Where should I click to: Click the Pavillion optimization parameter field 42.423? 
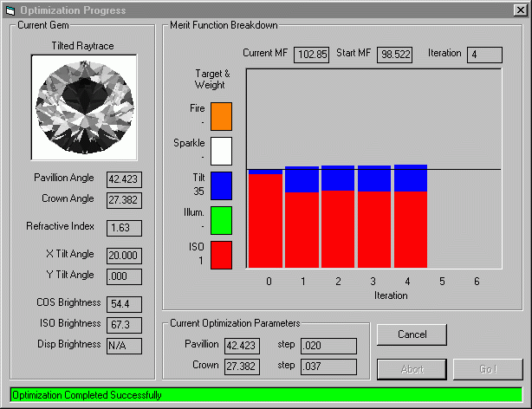coord(242,346)
